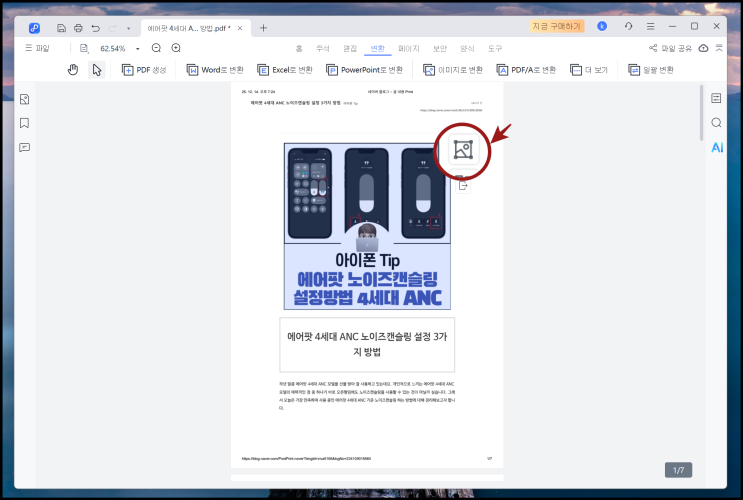The image size is (743, 500).
Task: Zoom in with the plus magnifier
Action: click(x=176, y=48)
